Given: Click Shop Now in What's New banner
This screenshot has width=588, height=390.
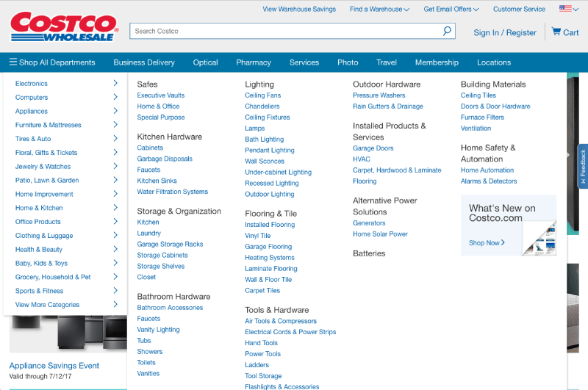Looking at the screenshot, I should pyautogui.click(x=487, y=243).
